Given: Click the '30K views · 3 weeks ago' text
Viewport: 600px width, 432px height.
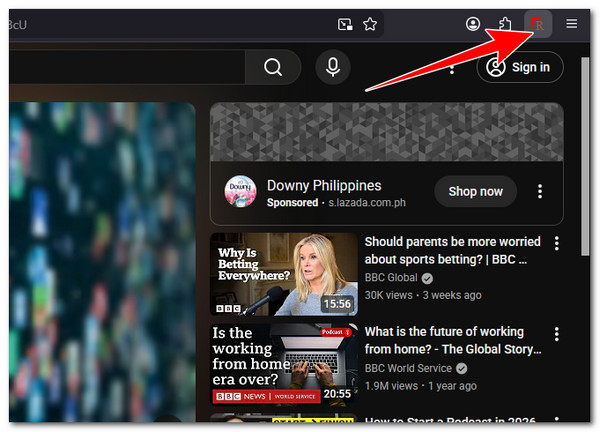Looking at the screenshot, I should click(423, 295).
